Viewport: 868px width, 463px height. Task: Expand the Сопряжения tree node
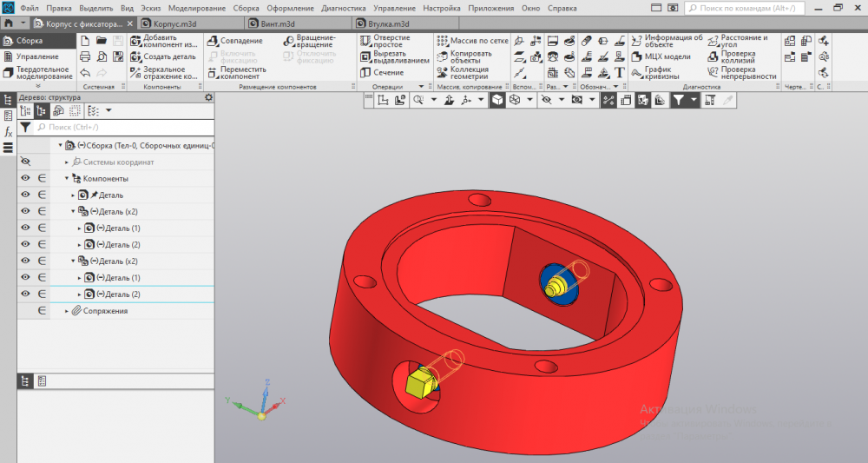68,311
